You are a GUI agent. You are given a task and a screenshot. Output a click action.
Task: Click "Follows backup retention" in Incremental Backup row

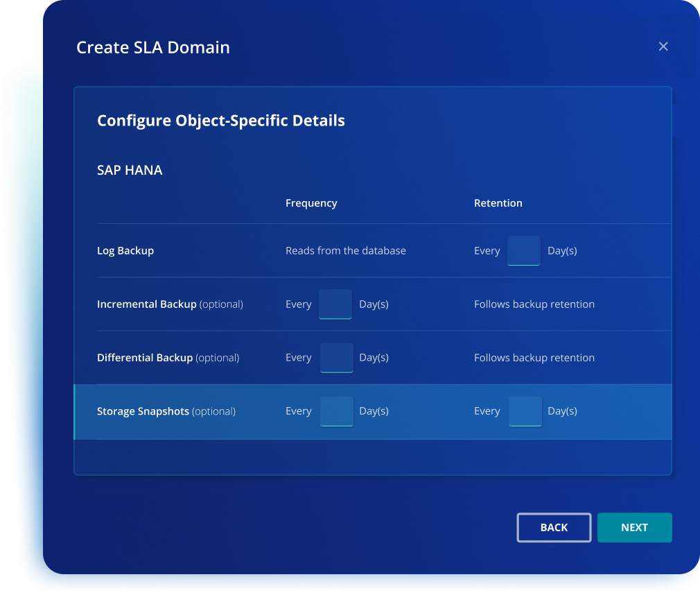tap(534, 304)
